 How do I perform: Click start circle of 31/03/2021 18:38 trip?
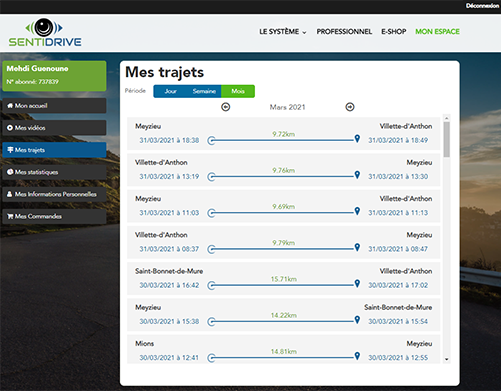click(x=211, y=141)
